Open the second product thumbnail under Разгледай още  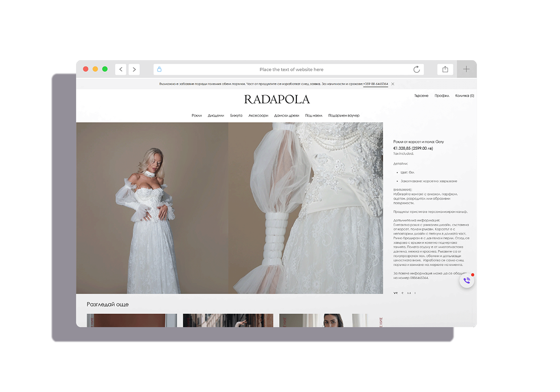pyautogui.click(x=228, y=320)
